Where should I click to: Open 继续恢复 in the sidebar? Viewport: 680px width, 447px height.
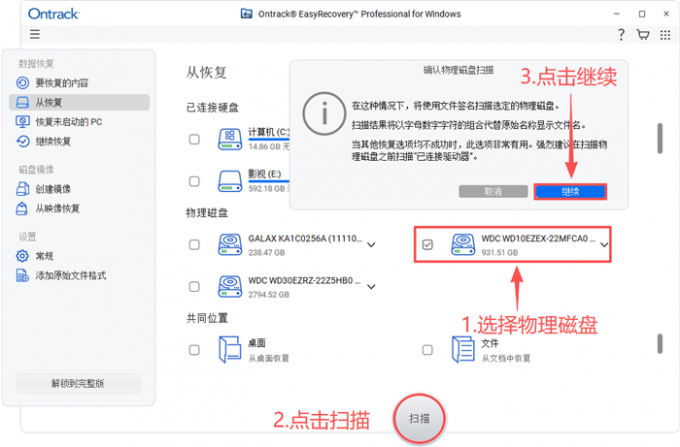[79, 141]
